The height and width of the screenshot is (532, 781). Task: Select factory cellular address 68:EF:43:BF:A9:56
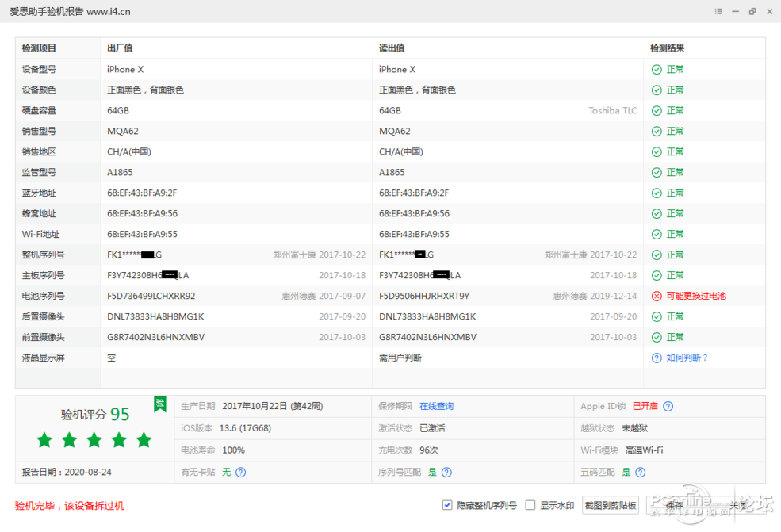pos(143,214)
